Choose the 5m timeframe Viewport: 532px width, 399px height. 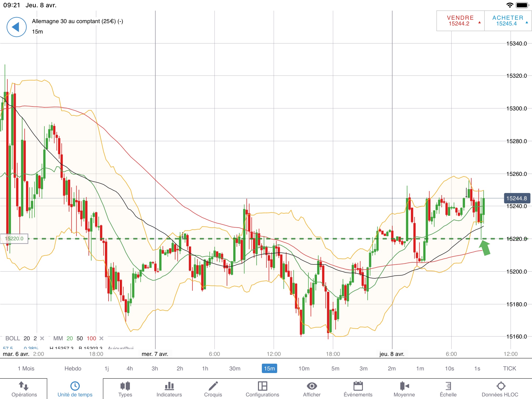tap(335, 368)
